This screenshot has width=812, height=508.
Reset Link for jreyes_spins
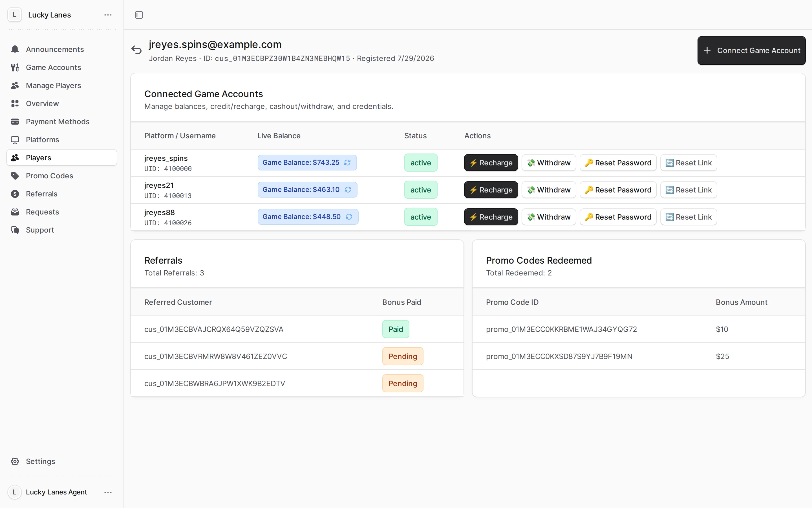tap(689, 163)
